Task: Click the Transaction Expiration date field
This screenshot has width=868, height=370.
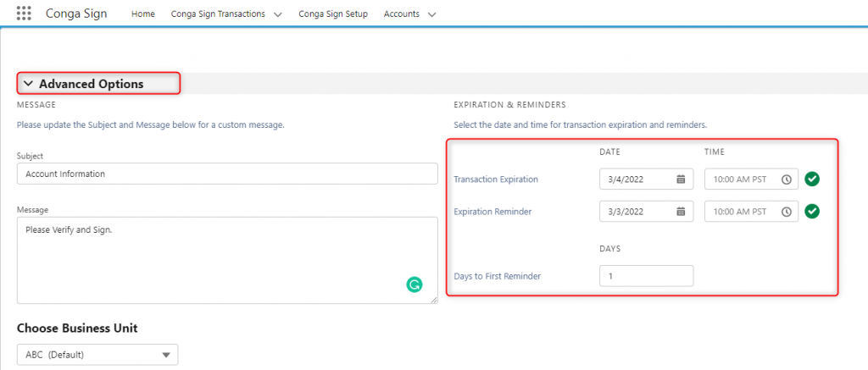Action: (646, 179)
